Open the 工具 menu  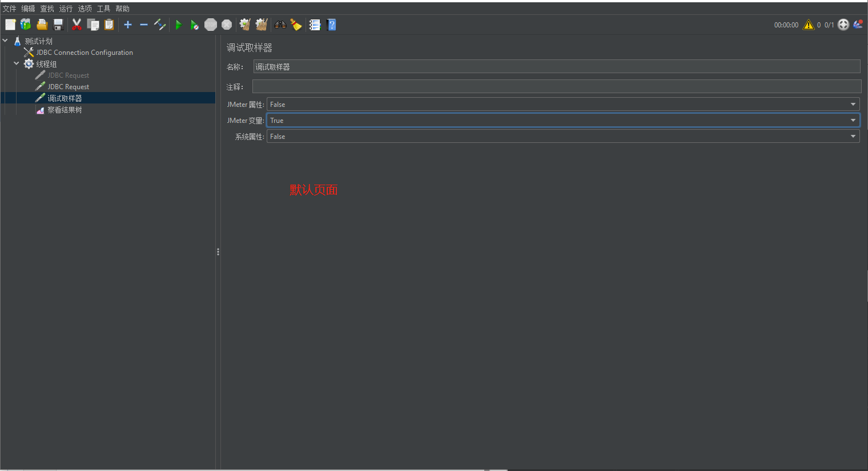(104, 9)
